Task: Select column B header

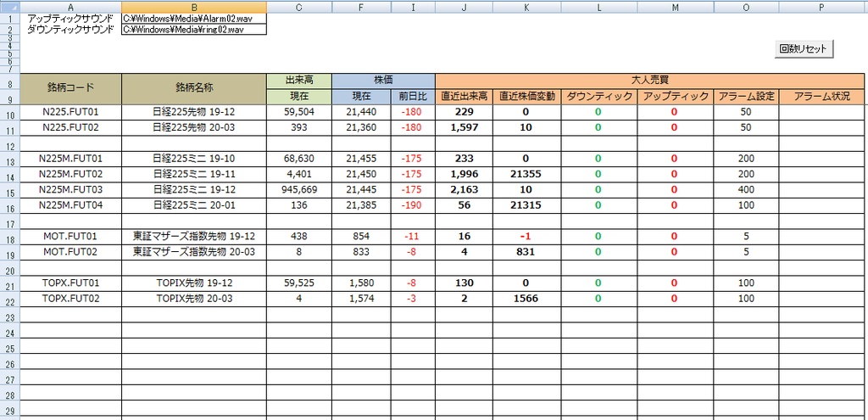Action: tap(194, 7)
